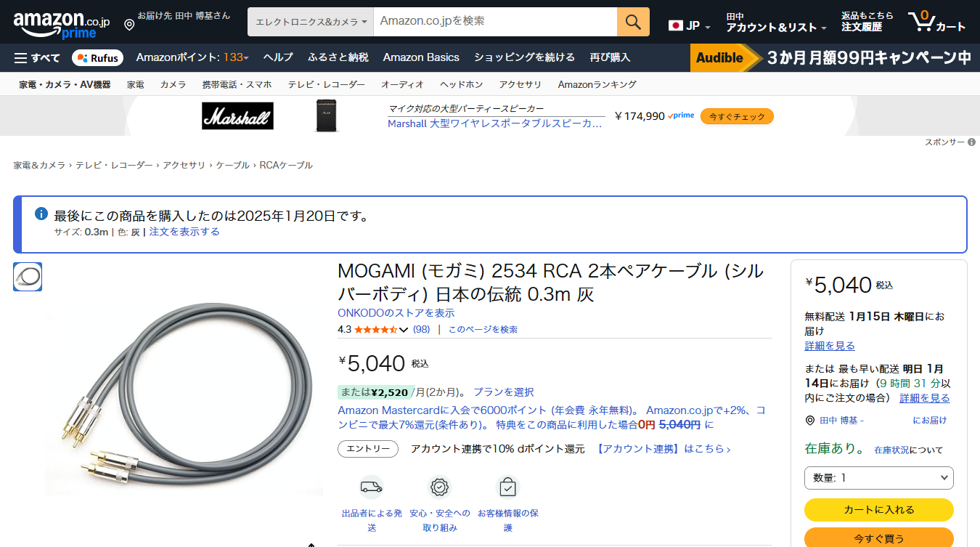Screen dimensions: 980x547
Task: Open the 注文を表示する link
Action: pyautogui.click(x=184, y=232)
